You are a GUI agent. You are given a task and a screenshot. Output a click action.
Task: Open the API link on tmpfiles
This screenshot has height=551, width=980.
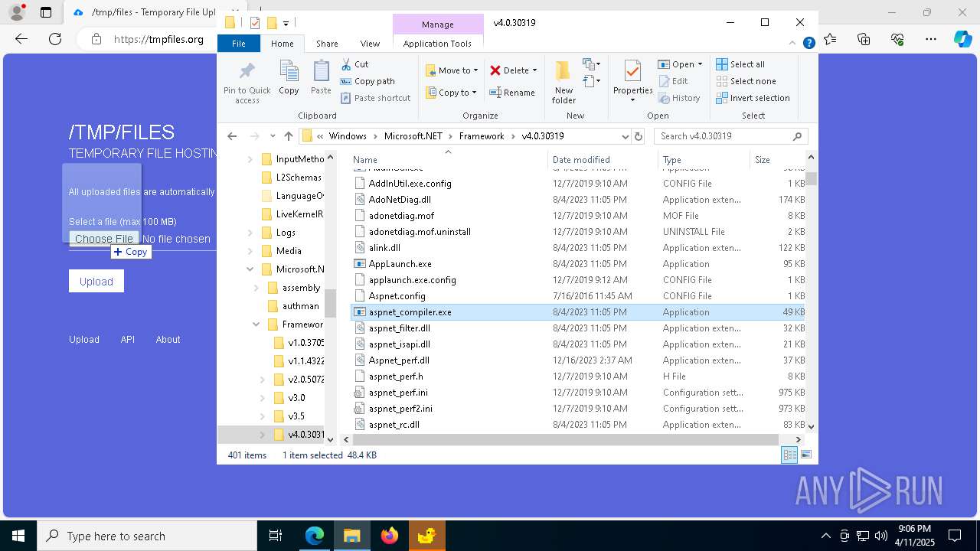coord(127,340)
